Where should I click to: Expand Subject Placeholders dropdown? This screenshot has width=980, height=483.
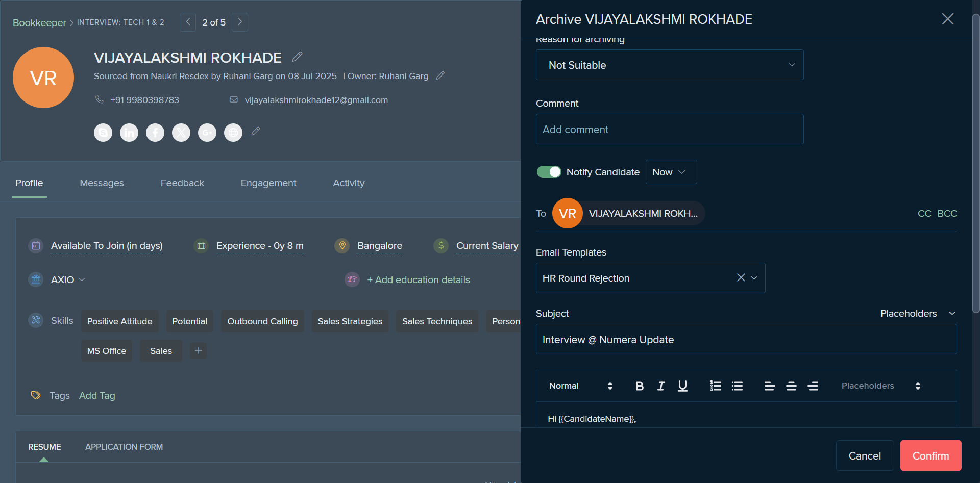[x=918, y=313]
